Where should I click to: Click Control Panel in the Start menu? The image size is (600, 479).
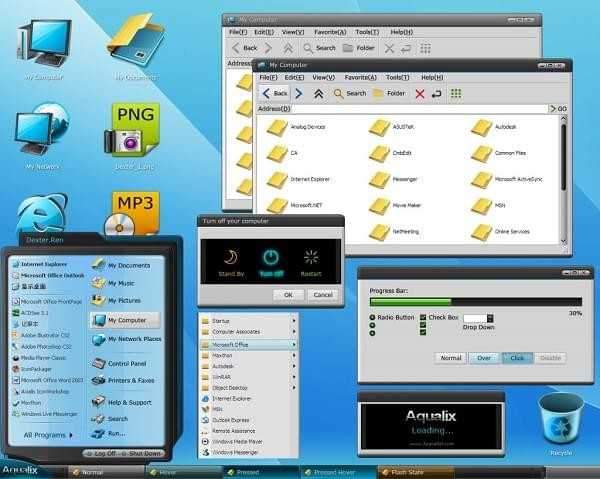[127, 364]
